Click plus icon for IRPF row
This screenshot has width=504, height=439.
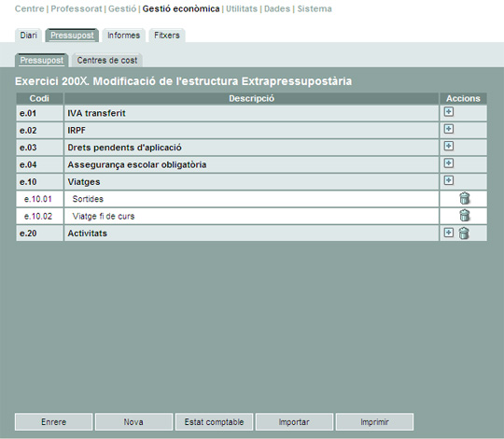(x=449, y=129)
